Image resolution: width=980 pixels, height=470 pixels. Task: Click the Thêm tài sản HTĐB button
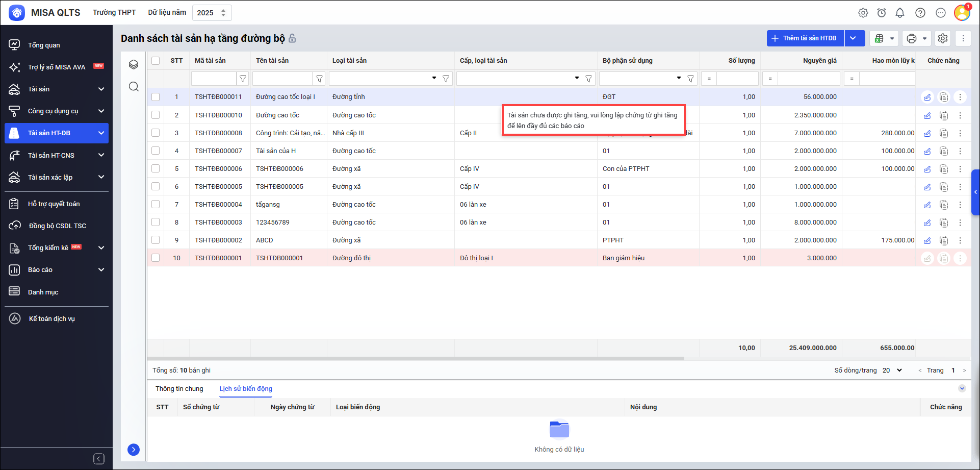pyautogui.click(x=805, y=38)
